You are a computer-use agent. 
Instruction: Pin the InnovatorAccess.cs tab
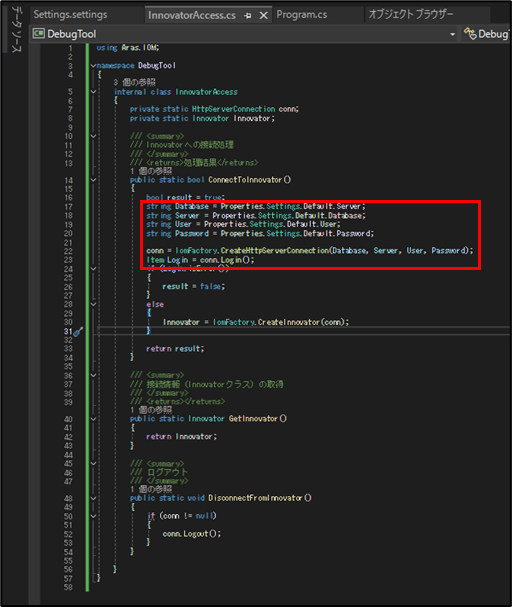[x=248, y=15]
